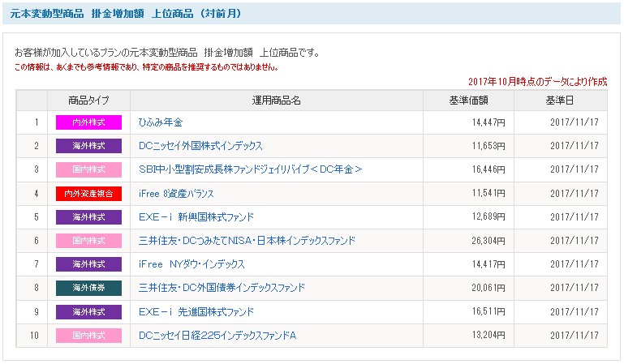Click the 2017/11/17 date in DCニッセイ日経225 row
This screenshot has width=624, height=364.
[x=575, y=336]
